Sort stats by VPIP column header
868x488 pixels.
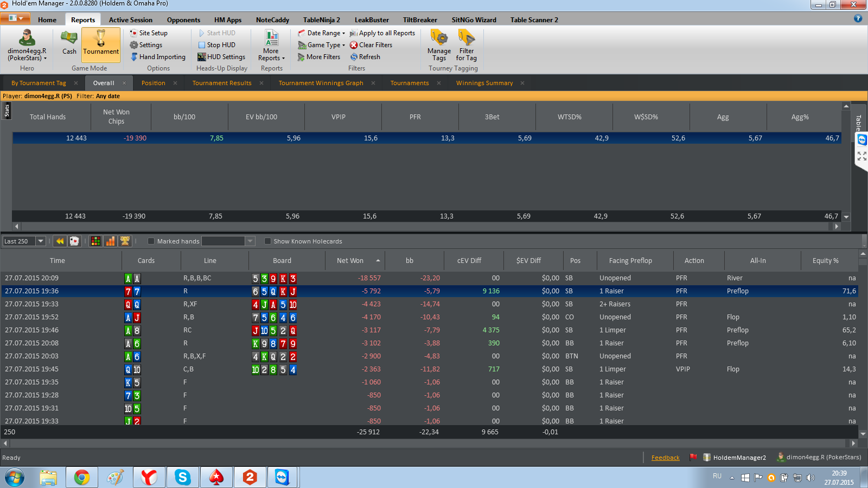coord(339,117)
